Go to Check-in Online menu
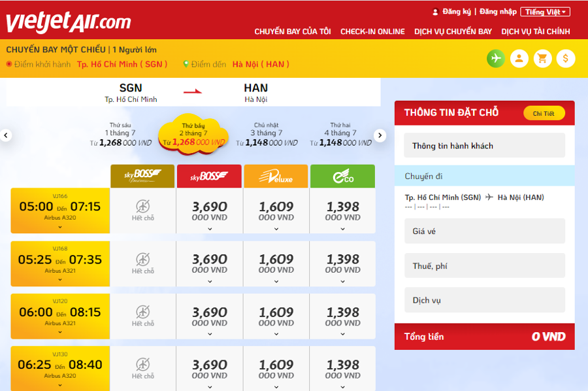Image resolution: width=588 pixels, height=391 pixels. 372,31
